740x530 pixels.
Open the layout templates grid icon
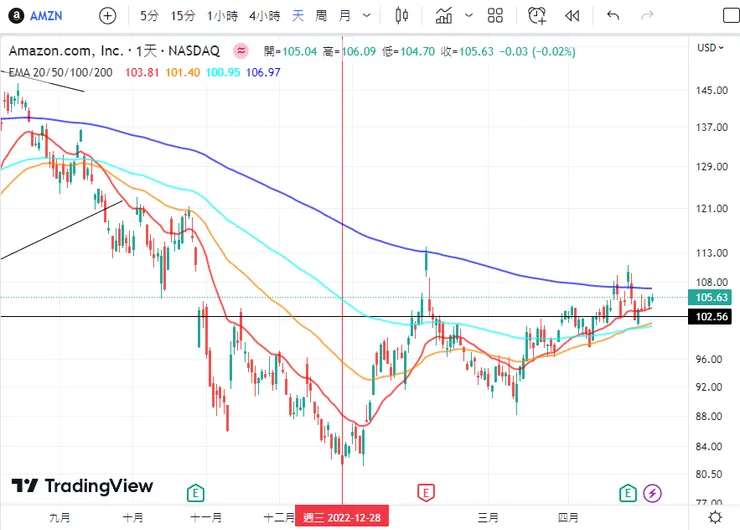tap(495, 16)
